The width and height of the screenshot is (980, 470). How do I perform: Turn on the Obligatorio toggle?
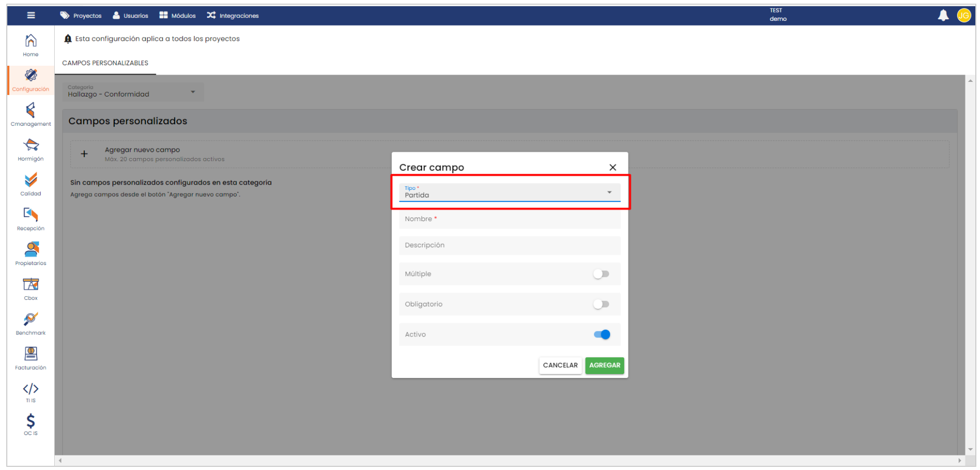point(601,304)
